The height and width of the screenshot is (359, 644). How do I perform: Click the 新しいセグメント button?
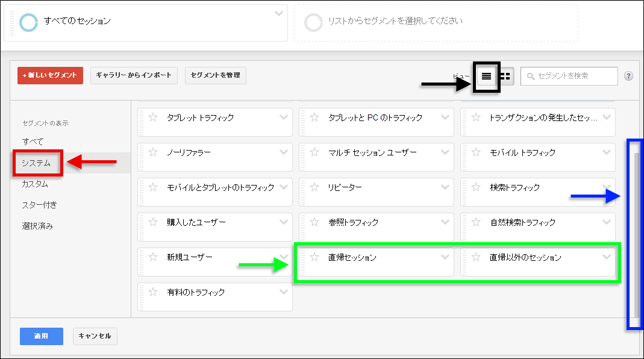click(50, 75)
